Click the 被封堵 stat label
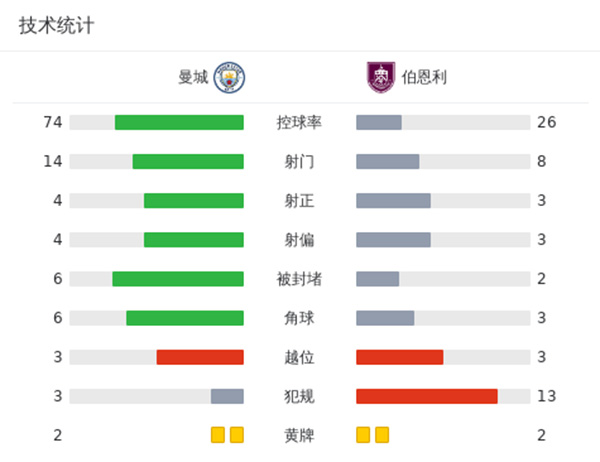600x462 pixels. (x=300, y=279)
